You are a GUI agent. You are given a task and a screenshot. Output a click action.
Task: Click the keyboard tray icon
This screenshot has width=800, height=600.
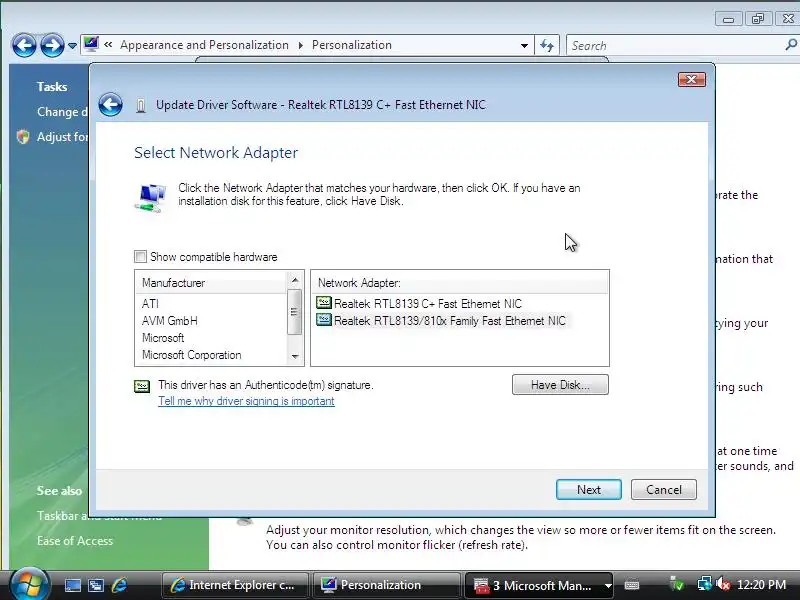point(632,585)
